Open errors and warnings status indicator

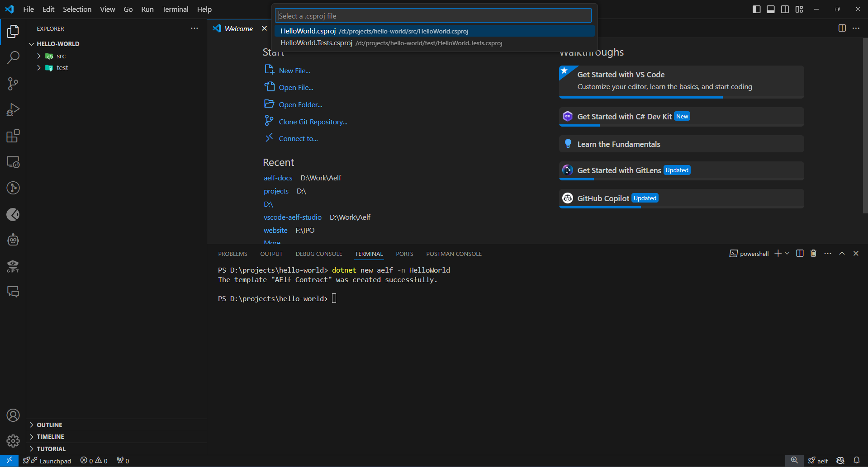click(x=94, y=461)
